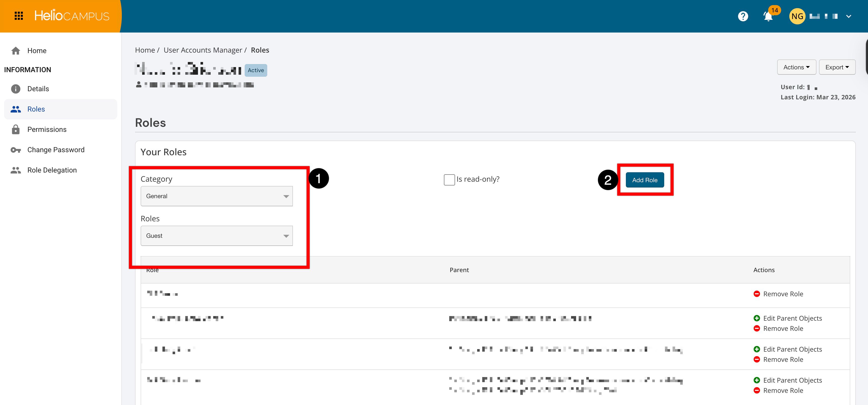Expand the Export dropdown menu

pyautogui.click(x=837, y=67)
